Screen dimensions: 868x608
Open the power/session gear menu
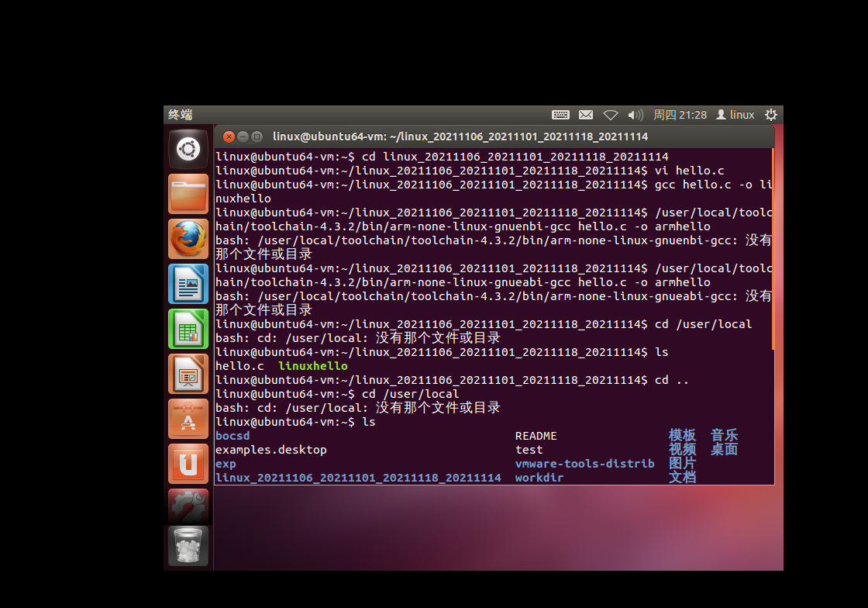pyautogui.click(x=771, y=115)
